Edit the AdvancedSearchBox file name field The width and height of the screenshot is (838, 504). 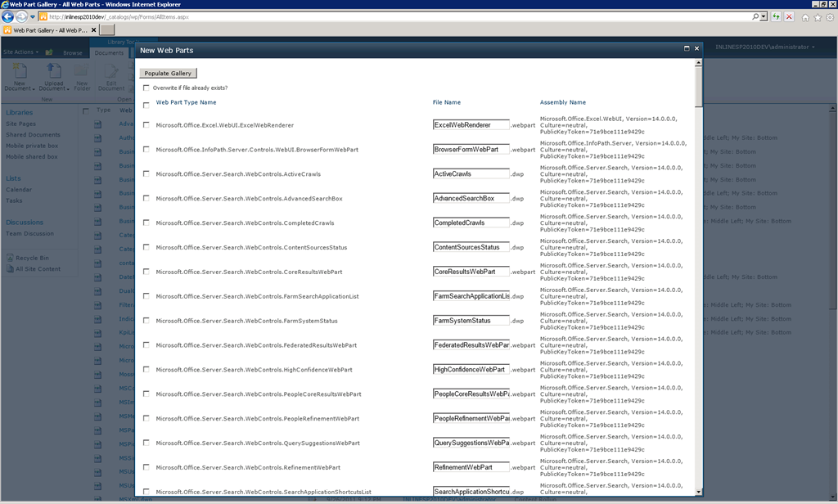(x=471, y=198)
